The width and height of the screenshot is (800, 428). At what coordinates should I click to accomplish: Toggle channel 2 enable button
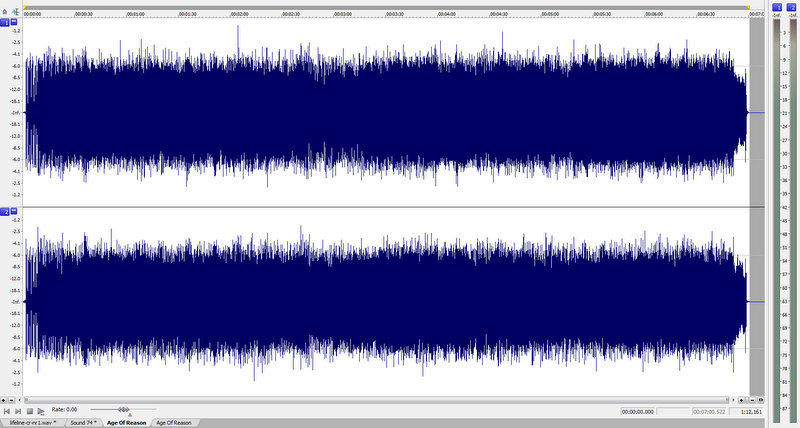click(5, 212)
